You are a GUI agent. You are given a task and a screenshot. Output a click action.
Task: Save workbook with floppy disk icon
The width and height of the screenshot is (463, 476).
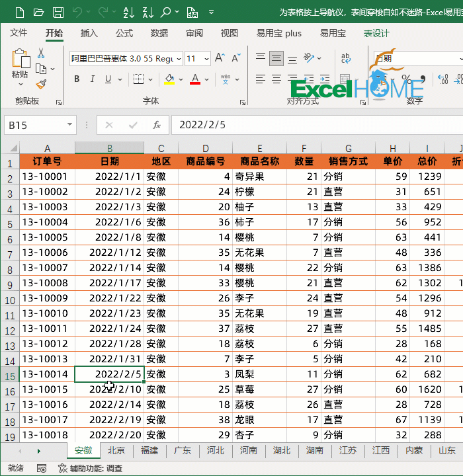click(58, 13)
